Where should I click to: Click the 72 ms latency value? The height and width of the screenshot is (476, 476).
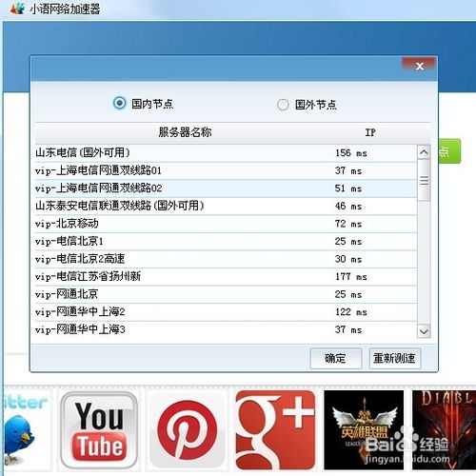point(348,224)
